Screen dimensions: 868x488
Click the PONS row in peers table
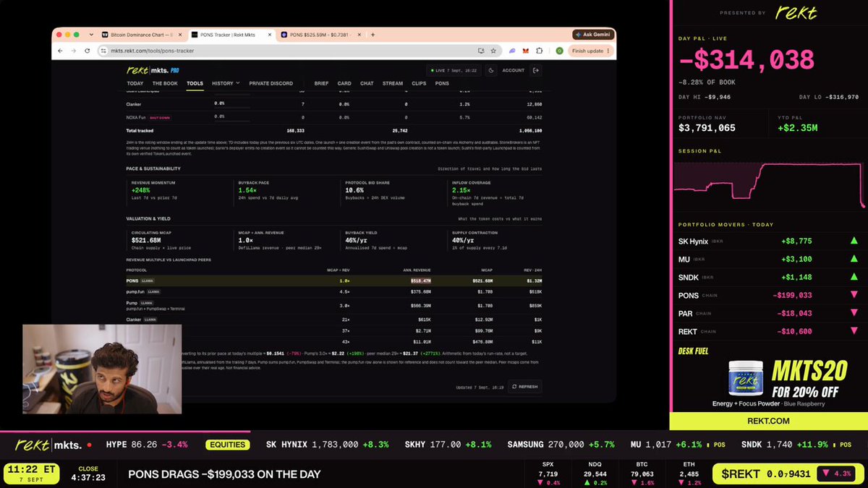[x=333, y=280]
